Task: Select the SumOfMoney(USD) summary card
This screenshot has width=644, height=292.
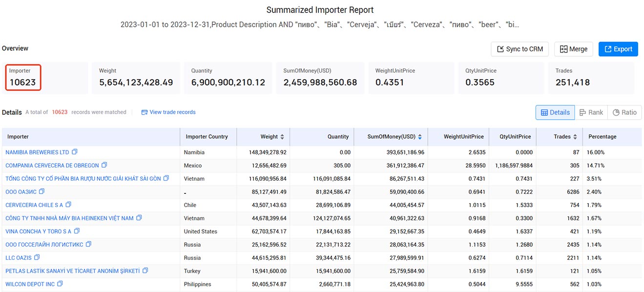Action: [320, 78]
